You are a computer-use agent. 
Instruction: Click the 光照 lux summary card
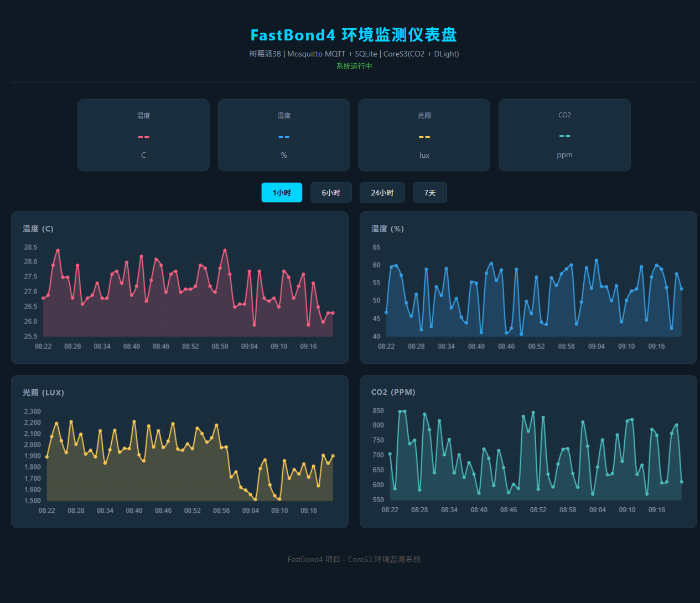[x=424, y=135]
